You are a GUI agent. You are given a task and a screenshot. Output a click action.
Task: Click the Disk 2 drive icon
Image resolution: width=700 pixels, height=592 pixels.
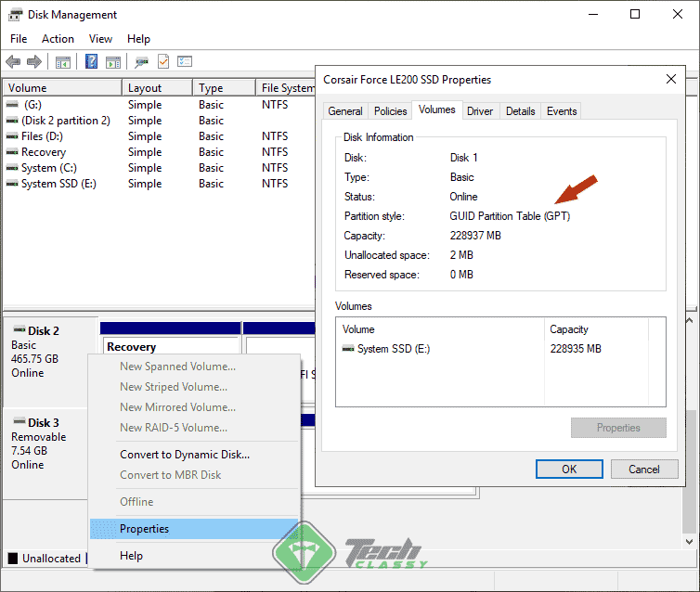[19, 329]
